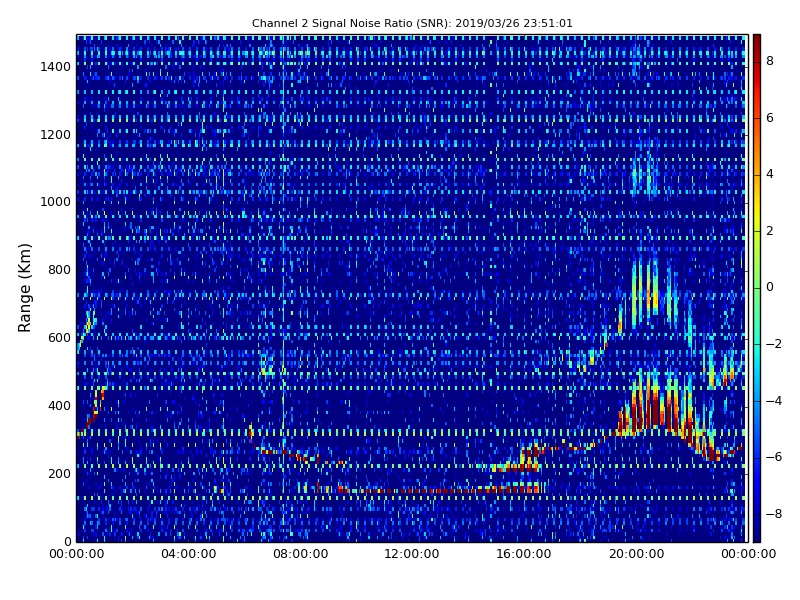
Task: Click the 200 range tick label
Action: click(x=59, y=473)
